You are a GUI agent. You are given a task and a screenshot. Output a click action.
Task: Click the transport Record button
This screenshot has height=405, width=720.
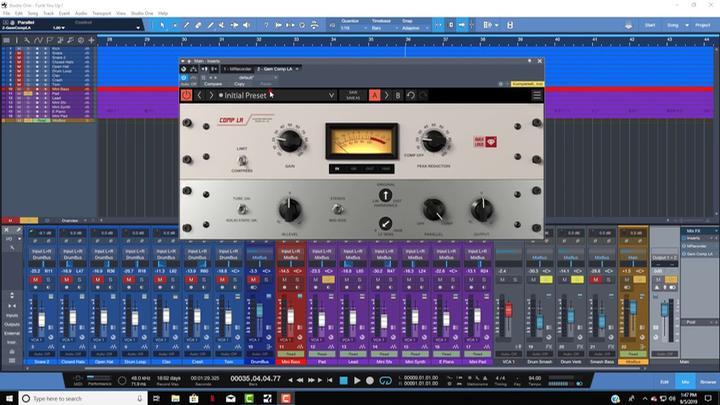tap(370, 380)
